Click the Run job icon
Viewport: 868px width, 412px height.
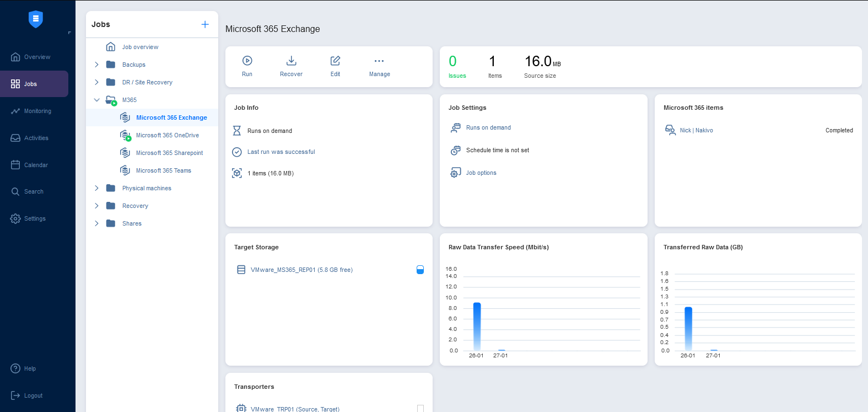247,61
